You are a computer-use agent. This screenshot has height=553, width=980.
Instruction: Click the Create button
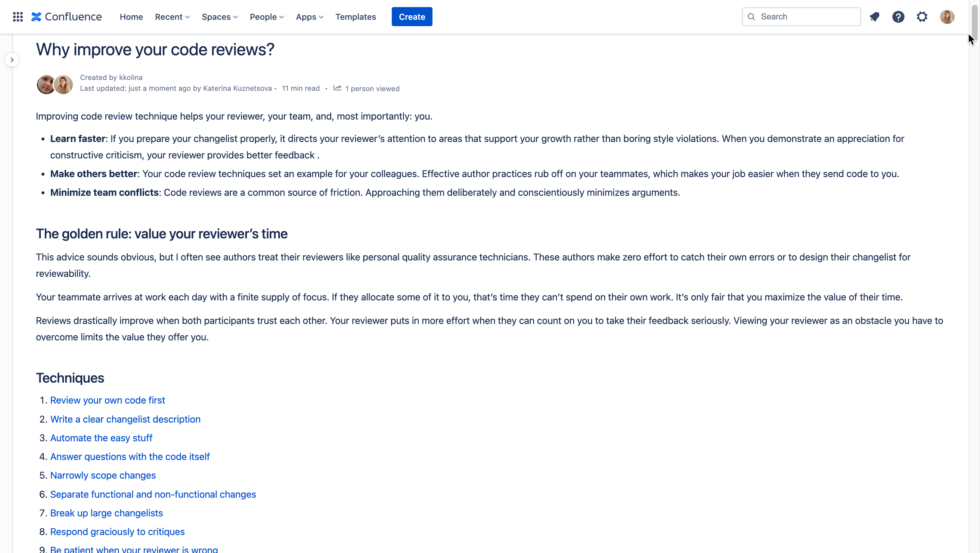click(412, 16)
